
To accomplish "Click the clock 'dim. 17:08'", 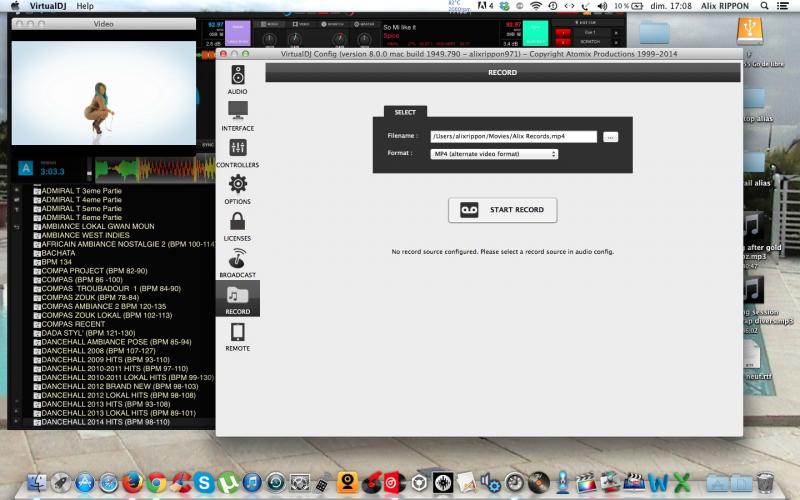I will click(671, 6).
